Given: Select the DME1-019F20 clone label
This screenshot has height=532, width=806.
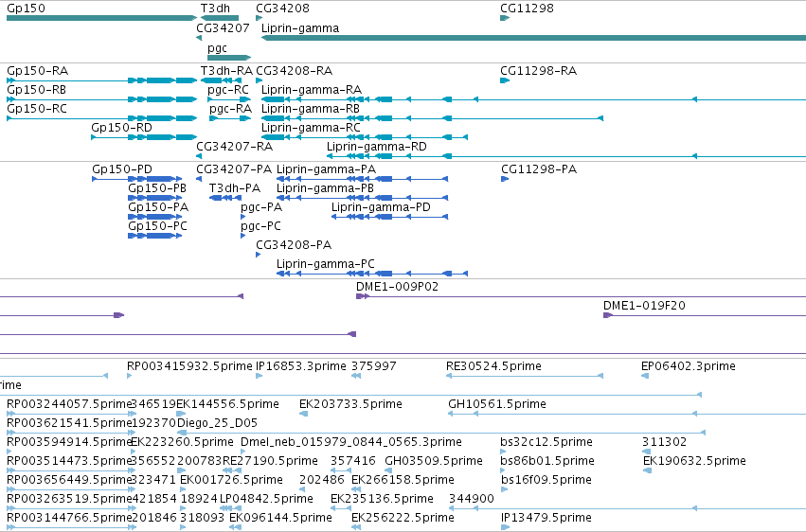Looking at the screenshot, I should click(645, 306).
